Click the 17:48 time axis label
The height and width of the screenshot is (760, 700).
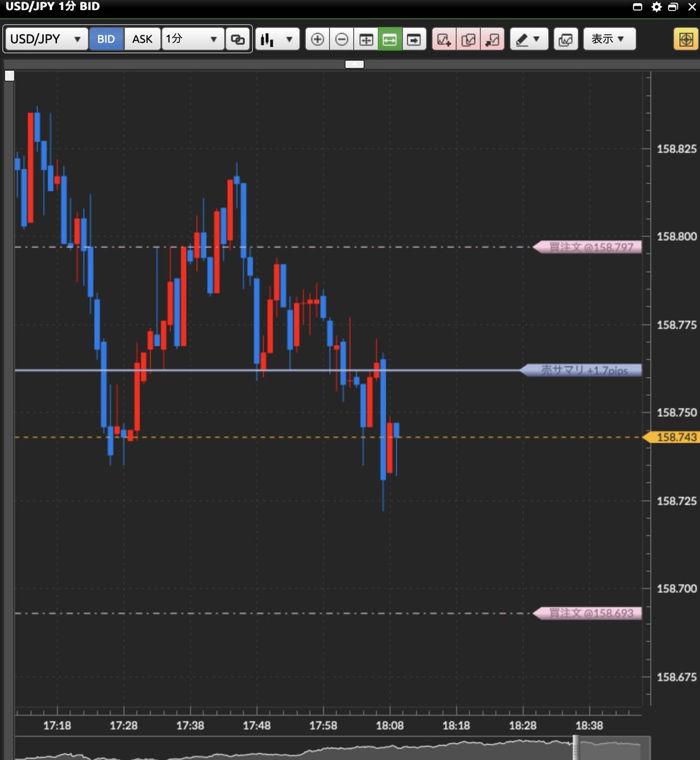[256, 725]
